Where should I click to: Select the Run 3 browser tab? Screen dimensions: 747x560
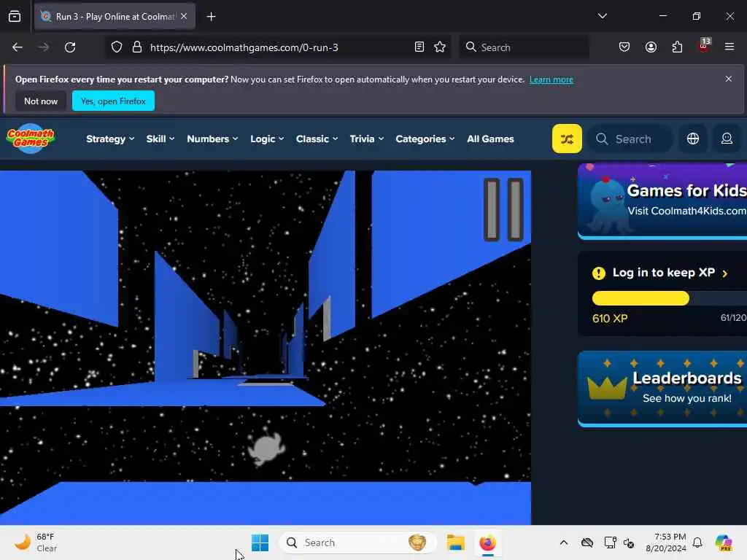pos(115,17)
